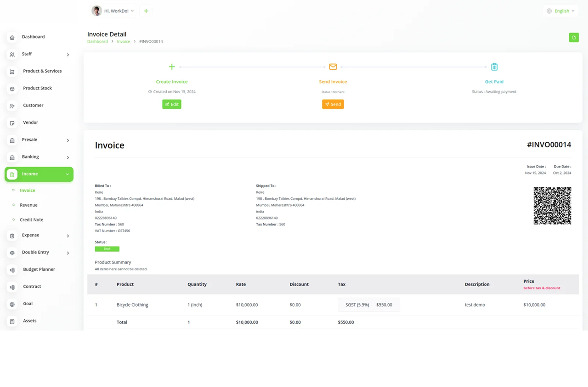Click the Customer icon in sidebar
Viewport: 588px width, 387px height.
(12, 106)
